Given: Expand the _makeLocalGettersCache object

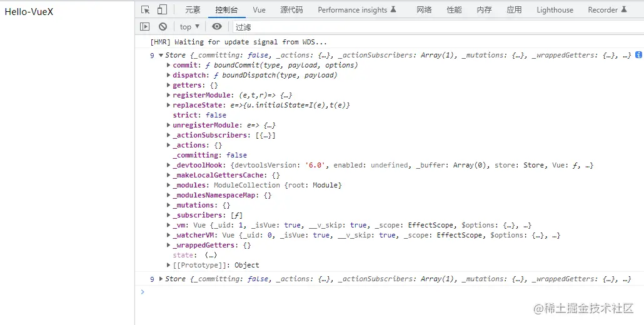Looking at the screenshot, I should click(168, 175).
